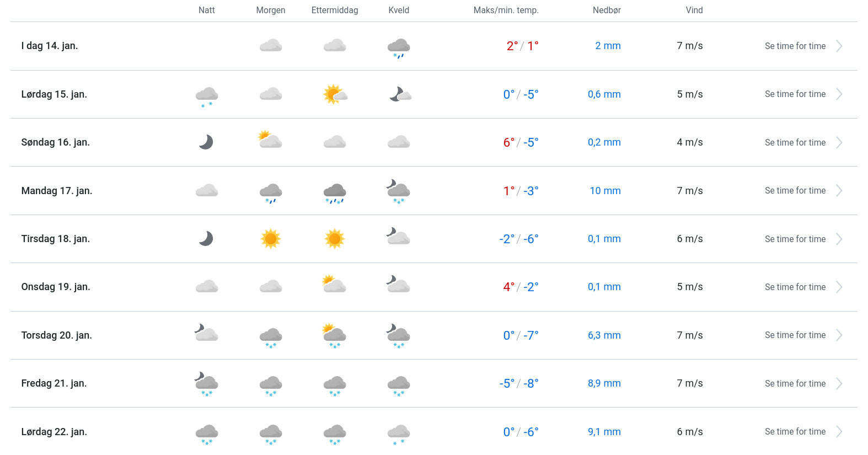Click Lørdag 15 afternoon partly sunny icon
Image resolution: width=868 pixels, height=455 pixels.
tap(335, 94)
